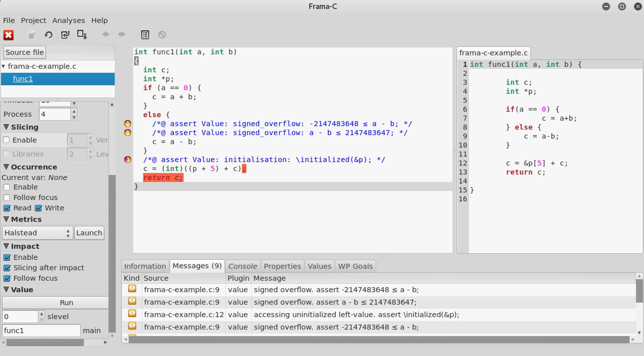Click the orange status bullet for first signed_overflow assert
Screen dimensions: 644x356
[127, 124]
